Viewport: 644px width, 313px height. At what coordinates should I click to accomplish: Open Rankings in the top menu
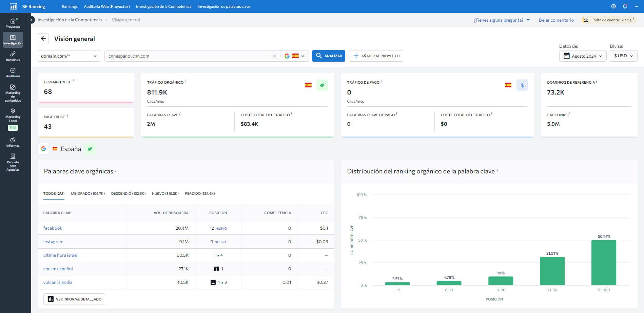(x=70, y=6)
